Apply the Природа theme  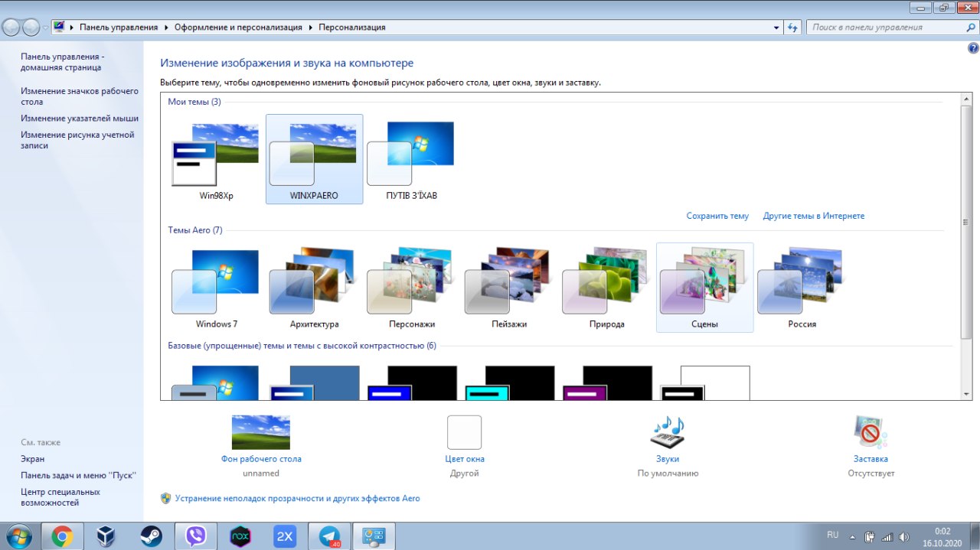[607, 288]
